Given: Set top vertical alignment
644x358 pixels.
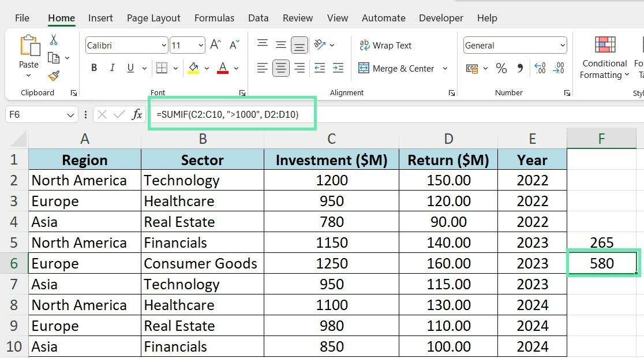Looking at the screenshot, I should 263,43.
